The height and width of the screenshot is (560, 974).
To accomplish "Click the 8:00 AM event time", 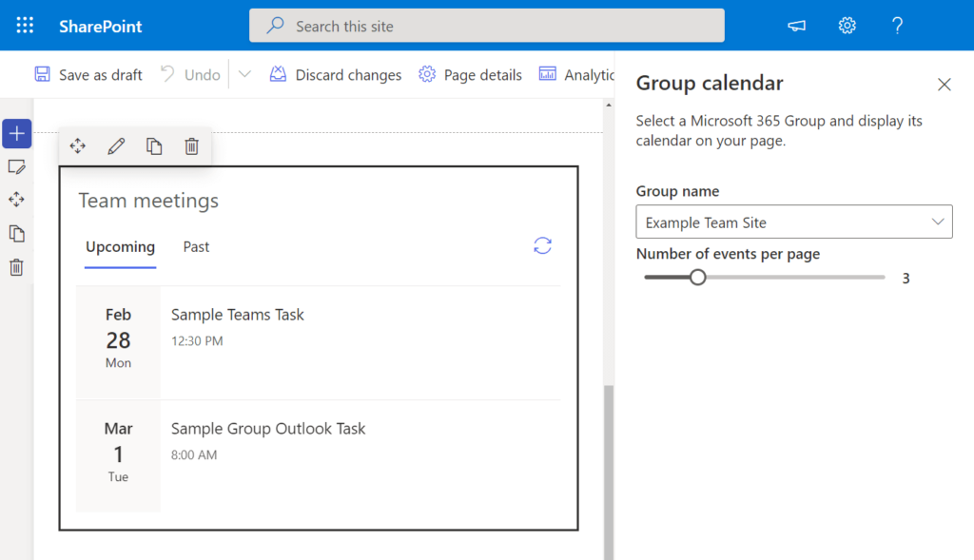I will coord(194,454).
